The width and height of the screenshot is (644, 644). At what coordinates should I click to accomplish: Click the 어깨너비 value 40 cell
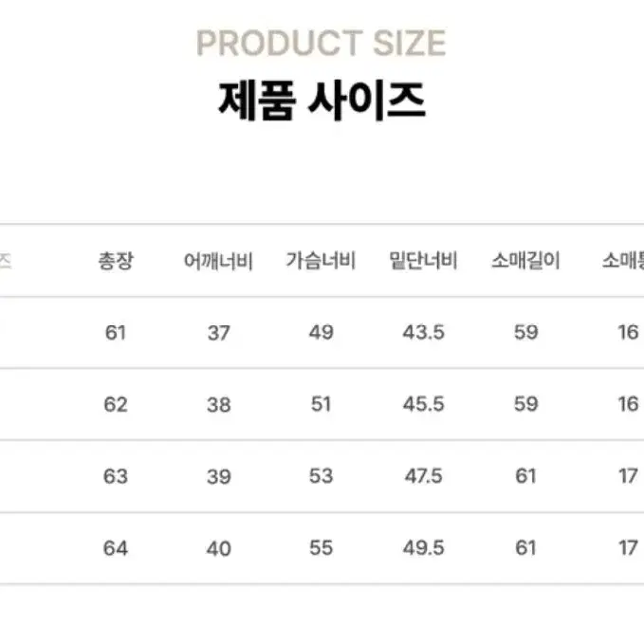(218, 549)
